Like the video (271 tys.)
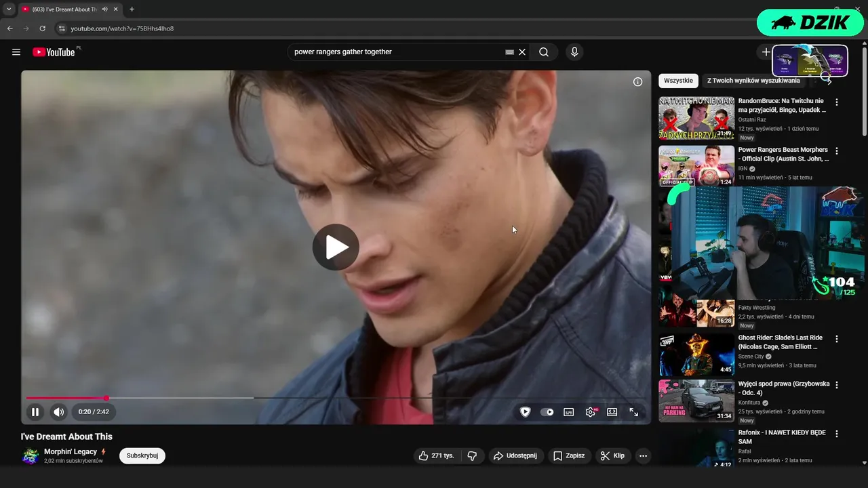The height and width of the screenshot is (488, 868). (x=437, y=455)
